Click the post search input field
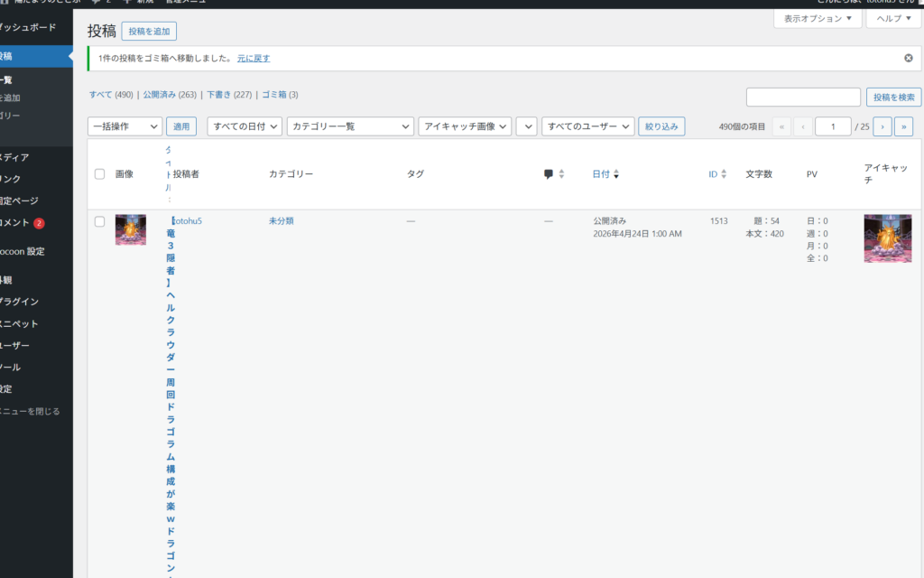This screenshot has height=578, width=924. pos(803,97)
